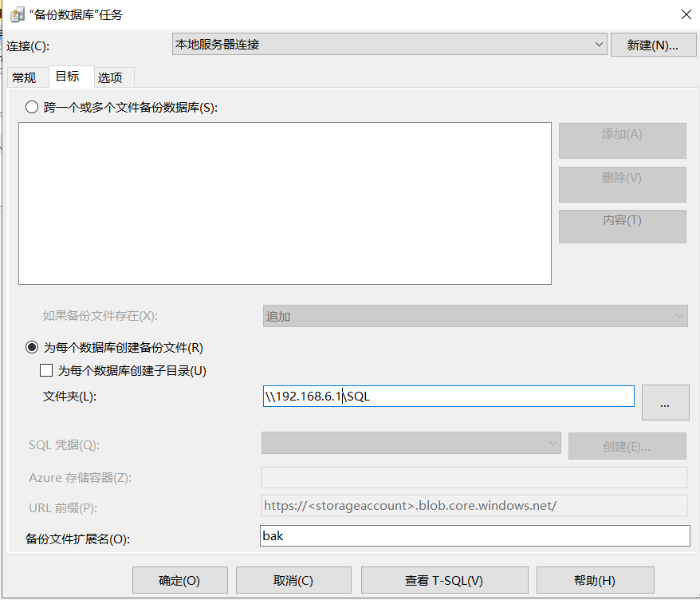Click inside the backup files list box
This screenshot has height=600, width=700.
(285, 203)
